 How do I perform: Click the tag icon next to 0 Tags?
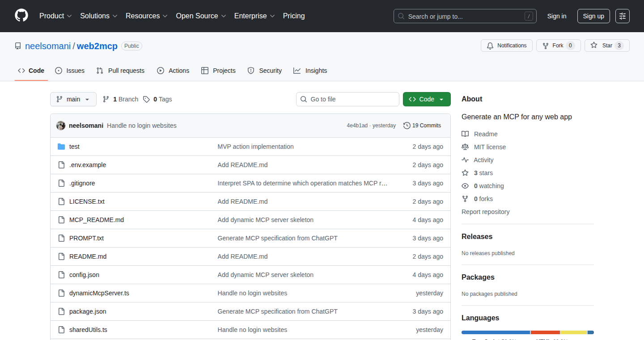[146, 99]
